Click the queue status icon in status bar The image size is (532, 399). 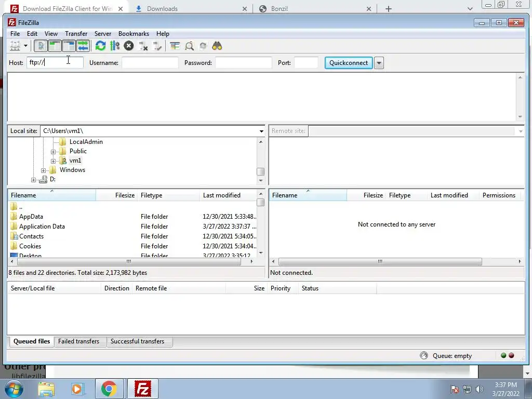pyautogui.click(x=424, y=355)
